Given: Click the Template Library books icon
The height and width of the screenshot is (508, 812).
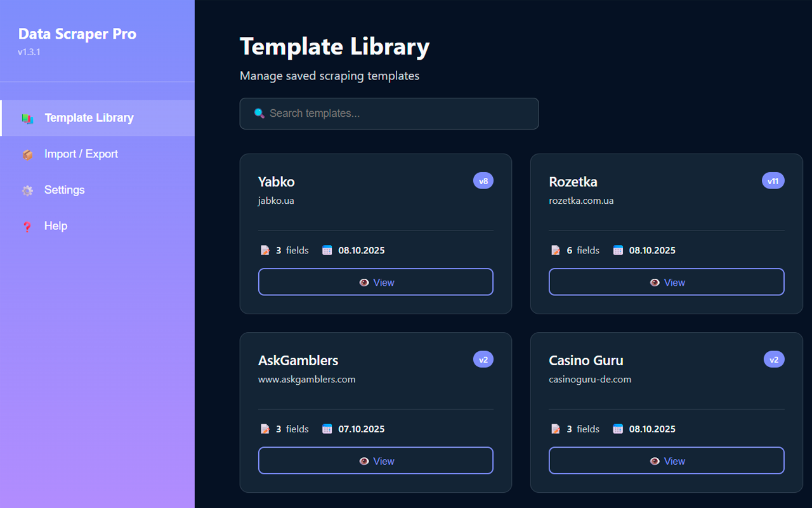Looking at the screenshot, I should pyautogui.click(x=27, y=118).
